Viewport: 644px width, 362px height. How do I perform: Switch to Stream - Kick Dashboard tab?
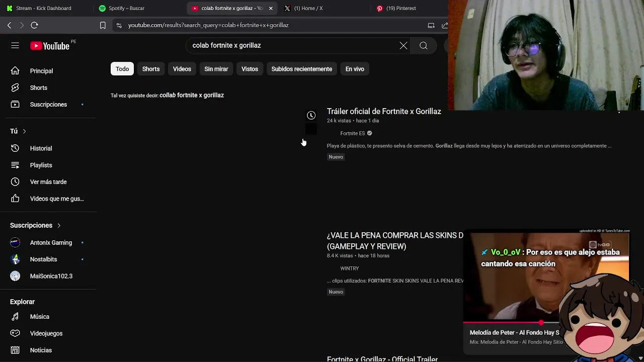pos(44,8)
